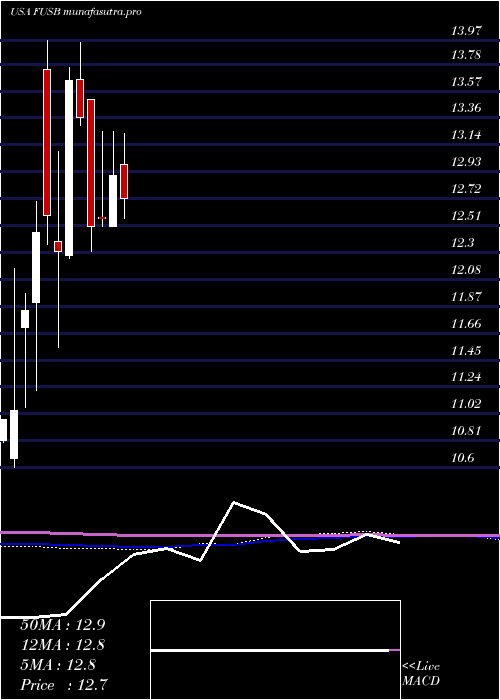The width and height of the screenshot is (500, 700).
Task: Select the small white candlestick near 11.66
Action: (x=25, y=319)
